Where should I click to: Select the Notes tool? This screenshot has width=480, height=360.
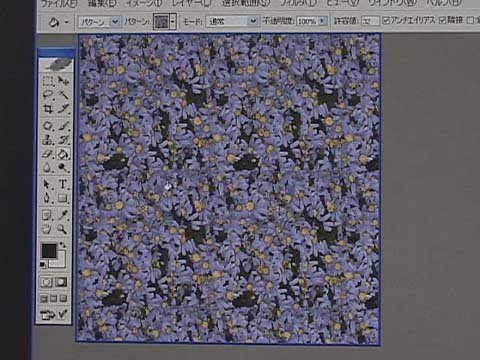point(48,215)
